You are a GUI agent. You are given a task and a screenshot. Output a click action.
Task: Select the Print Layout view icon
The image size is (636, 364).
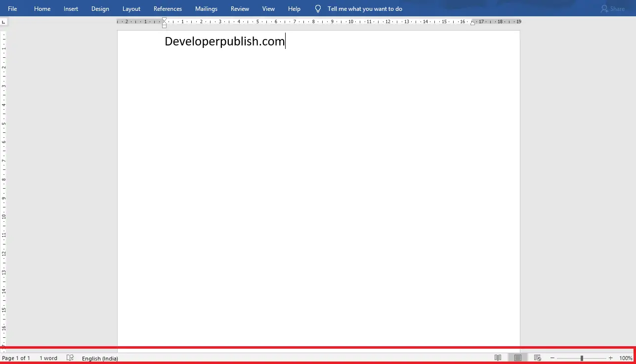pos(518,358)
